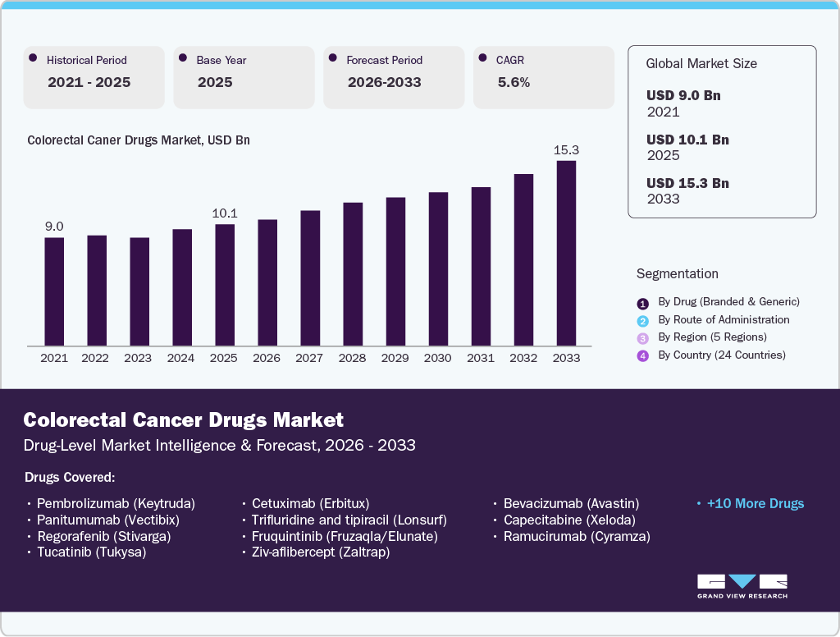Click the Drug-Level Market Intelligence subtitle
The height and width of the screenshot is (637, 840).
[x=220, y=446]
